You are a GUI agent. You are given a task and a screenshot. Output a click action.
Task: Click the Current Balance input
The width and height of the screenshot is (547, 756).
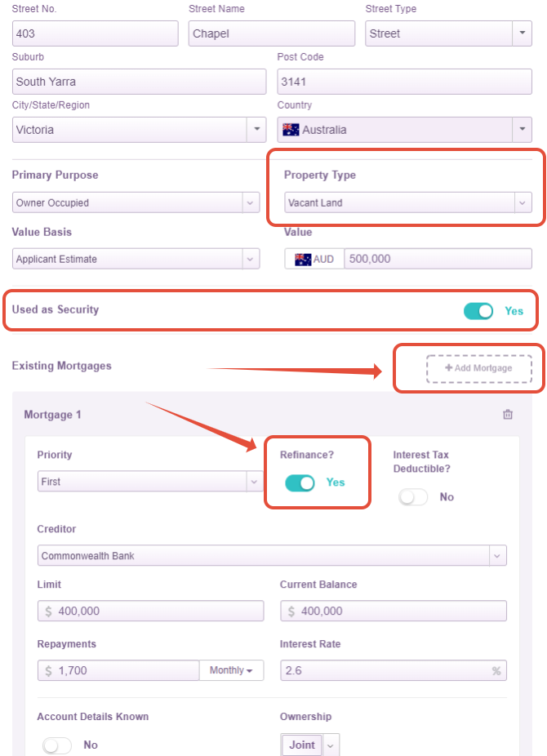click(x=393, y=611)
